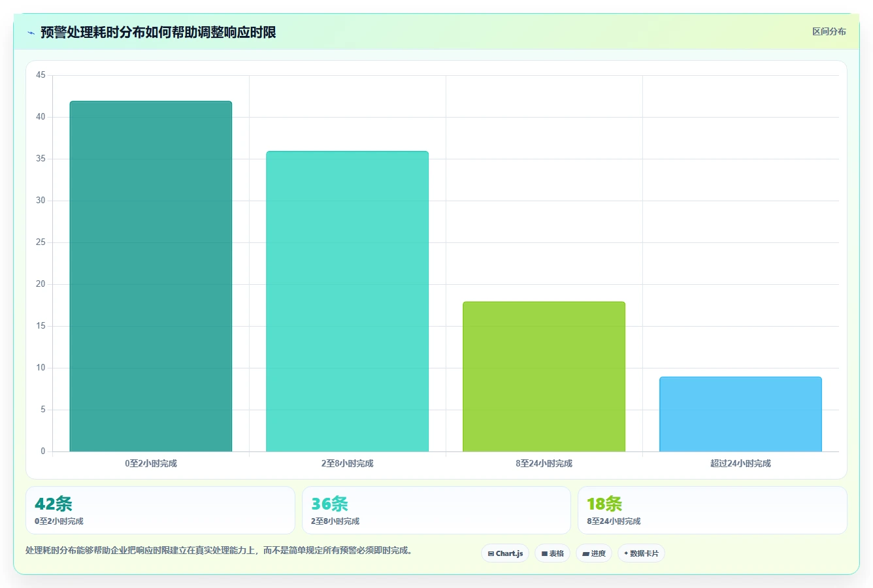
Task: Click y-axis value 35
Action: tap(41, 159)
